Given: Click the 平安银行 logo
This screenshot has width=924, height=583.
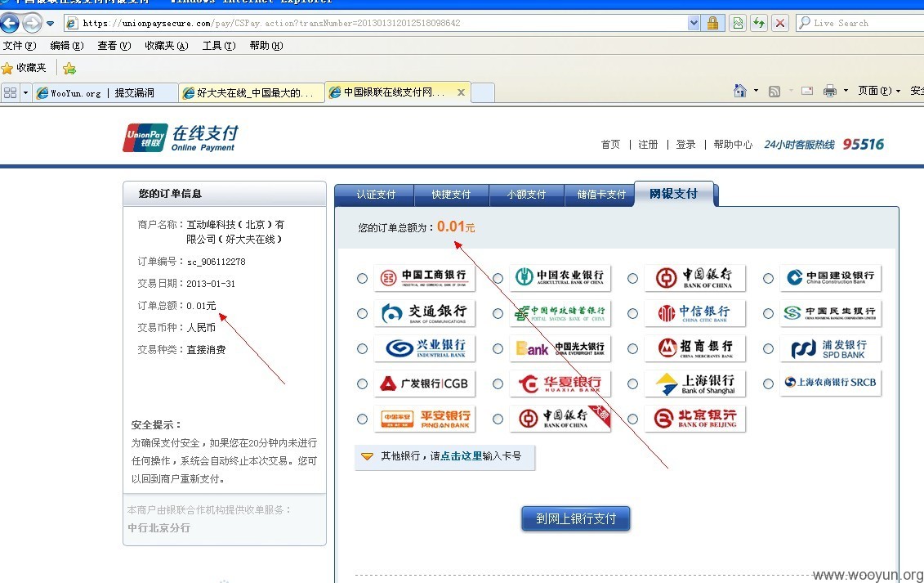Looking at the screenshot, I should click(424, 419).
